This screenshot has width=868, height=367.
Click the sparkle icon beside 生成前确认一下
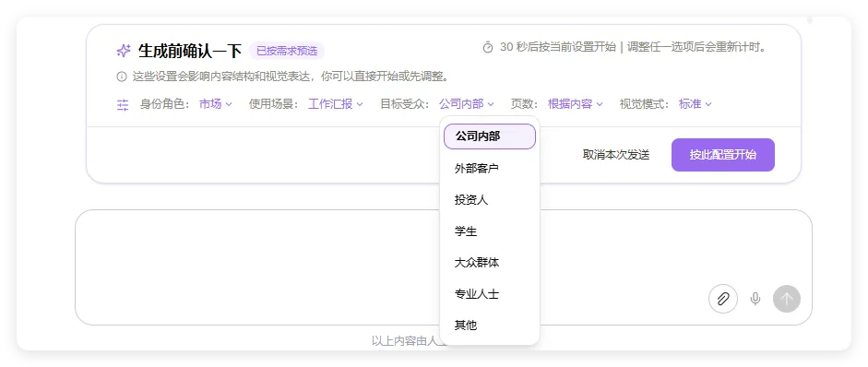coord(124,51)
